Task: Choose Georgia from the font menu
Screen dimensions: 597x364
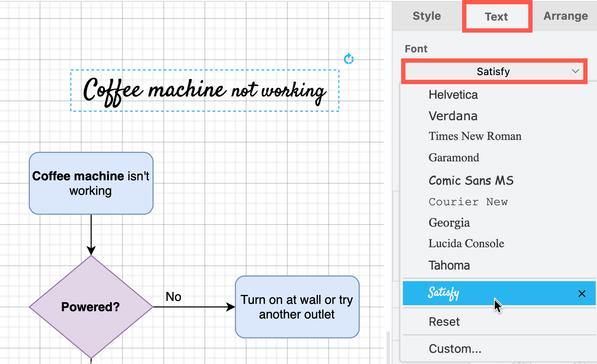Action: coord(449,222)
